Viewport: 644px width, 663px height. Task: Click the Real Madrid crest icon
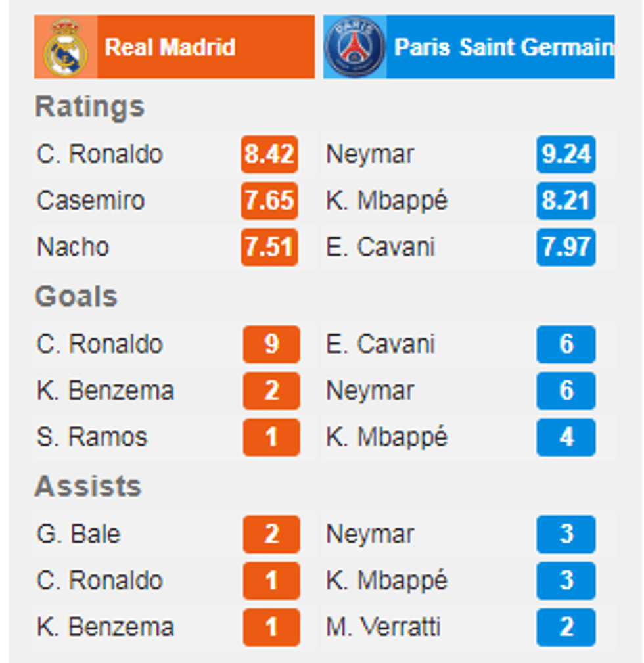coord(66,47)
